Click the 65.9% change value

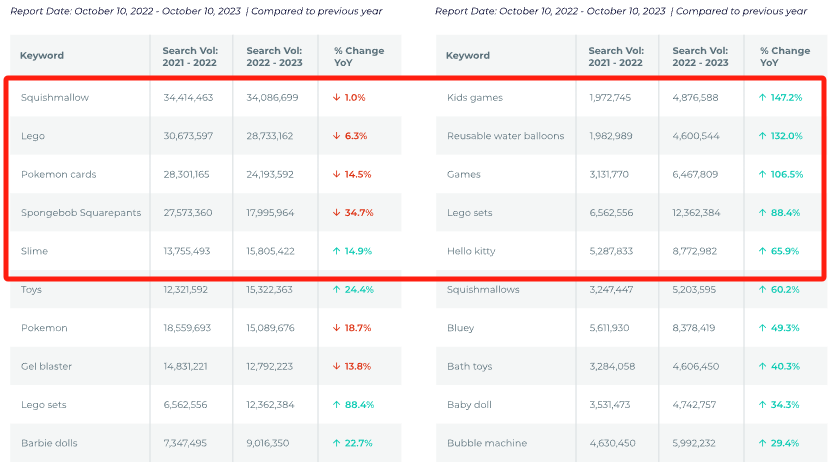point(785,251)
